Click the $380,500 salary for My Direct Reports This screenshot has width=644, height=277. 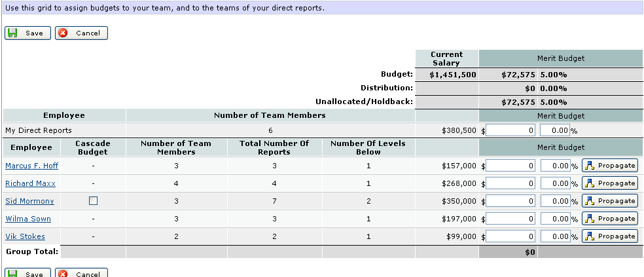pyautogui.click(x=459, y=130)
